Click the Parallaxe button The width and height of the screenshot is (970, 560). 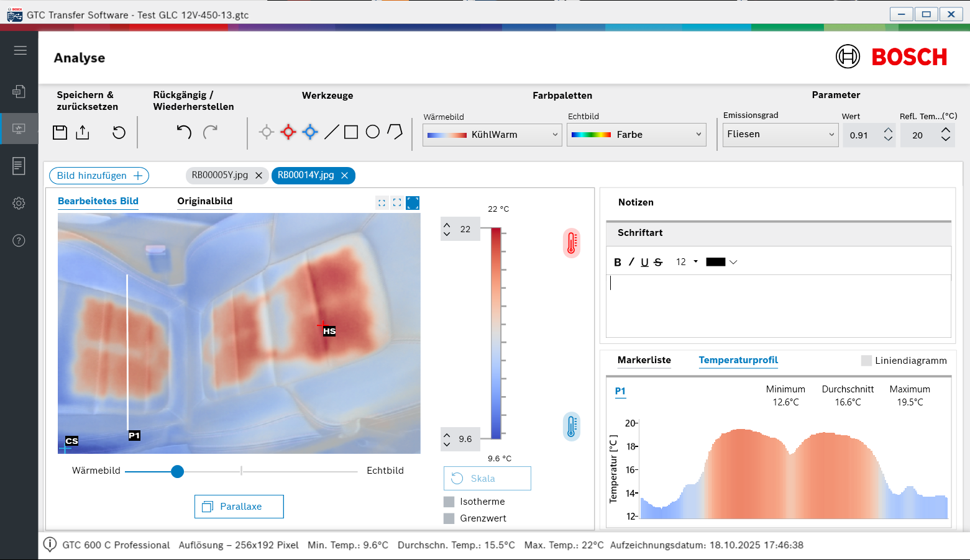(x=239, y=507)
